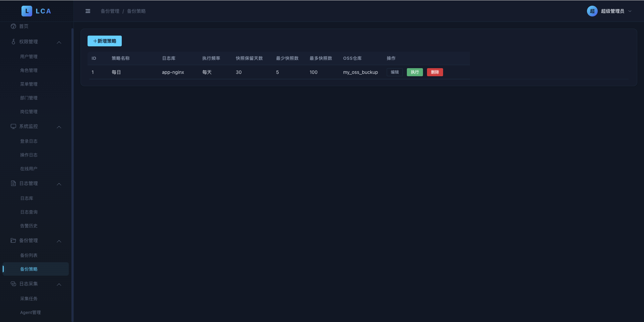
Task: Open 告警历史 menu item
Action: (x=29, y=226)
